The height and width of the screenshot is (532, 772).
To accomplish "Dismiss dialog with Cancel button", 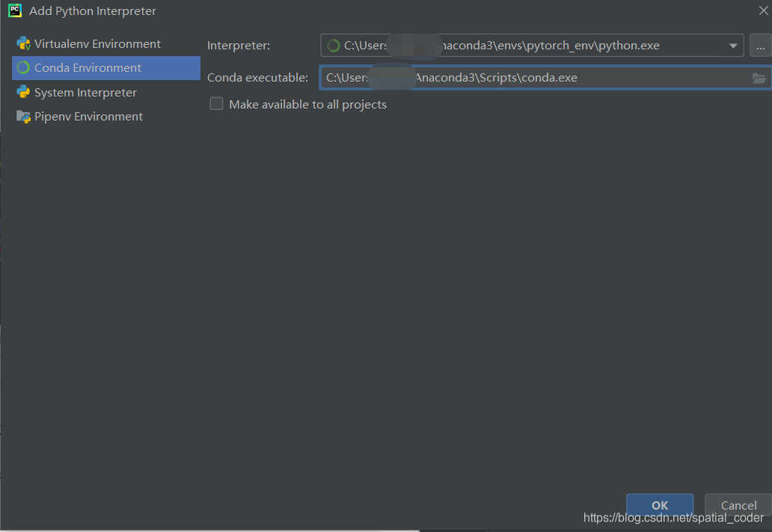I will (738, 505).
